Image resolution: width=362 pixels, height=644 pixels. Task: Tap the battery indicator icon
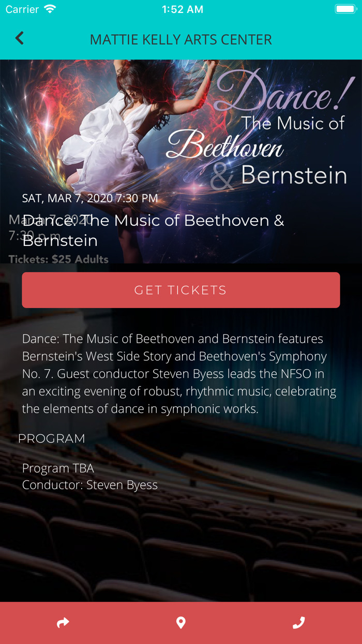(344, 9)
